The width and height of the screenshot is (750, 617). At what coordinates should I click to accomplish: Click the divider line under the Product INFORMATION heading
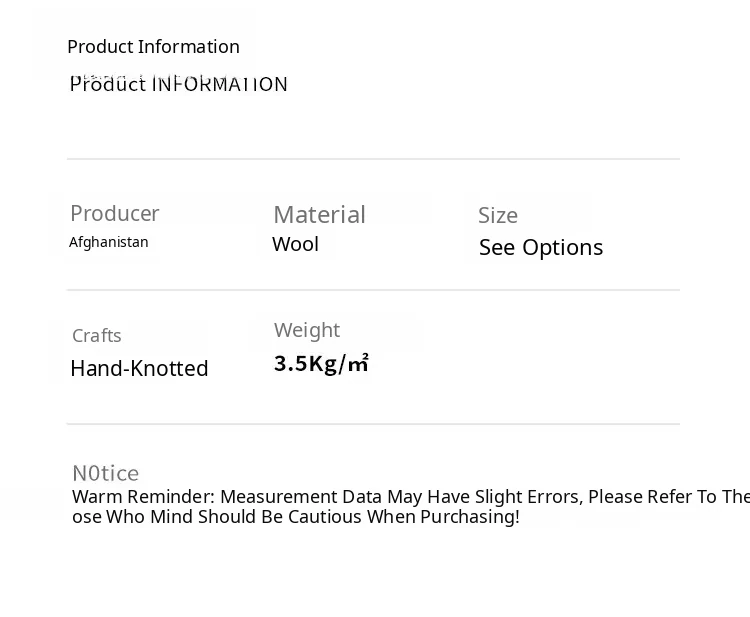[x=373, y=159]
